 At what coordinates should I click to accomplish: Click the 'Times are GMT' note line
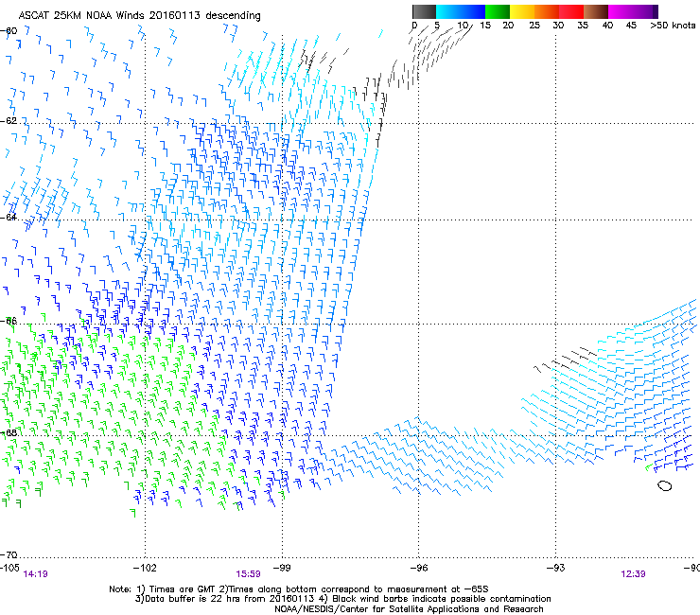pyautogui.click(x=299, y=589)
